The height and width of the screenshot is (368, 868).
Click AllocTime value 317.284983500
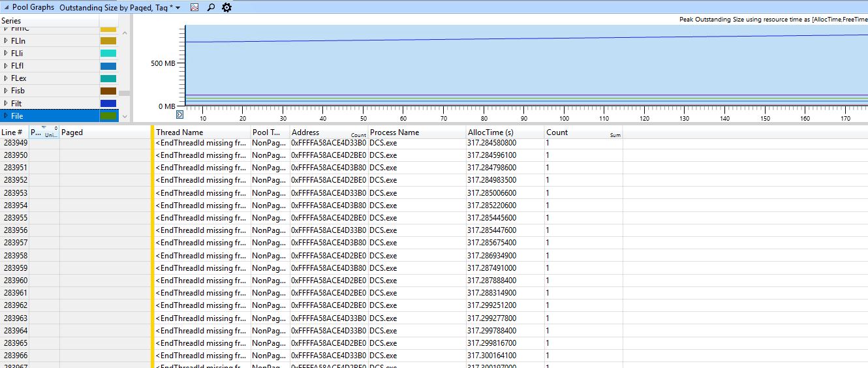click(492, 180)
